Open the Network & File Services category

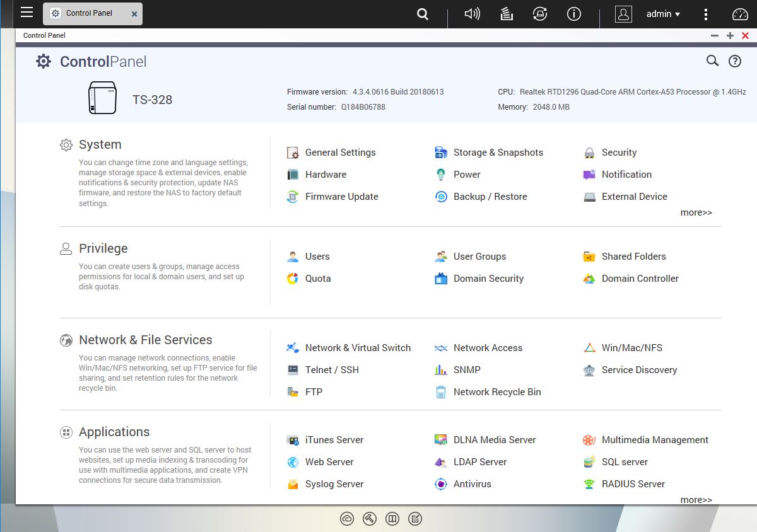coord(145,340)
